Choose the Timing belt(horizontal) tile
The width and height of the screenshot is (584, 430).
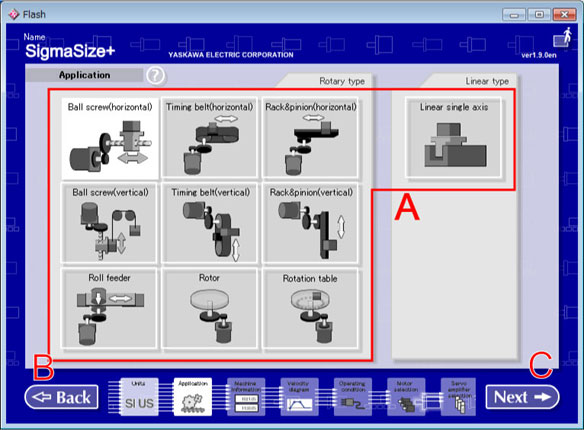tap(209, 137)
